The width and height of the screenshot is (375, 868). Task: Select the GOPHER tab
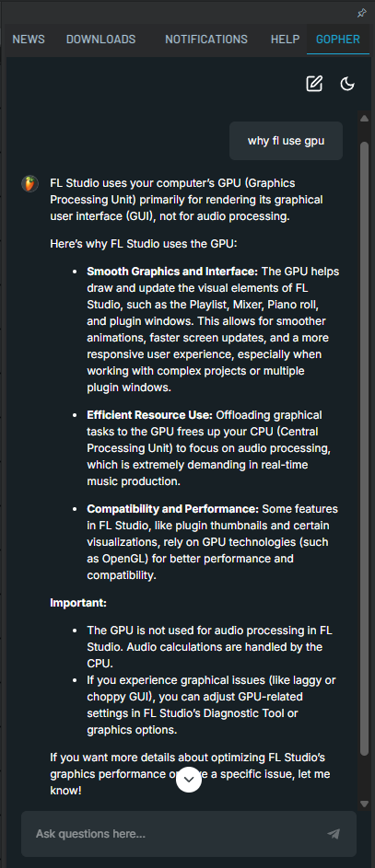click(x=338, y=40)
